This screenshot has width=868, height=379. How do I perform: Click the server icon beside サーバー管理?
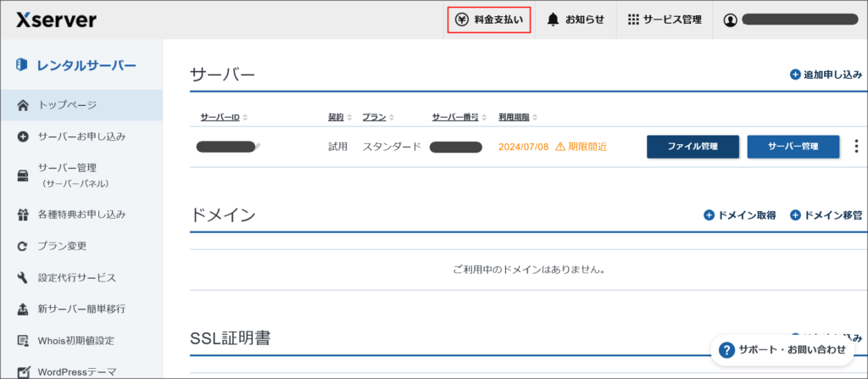point(23,176)
